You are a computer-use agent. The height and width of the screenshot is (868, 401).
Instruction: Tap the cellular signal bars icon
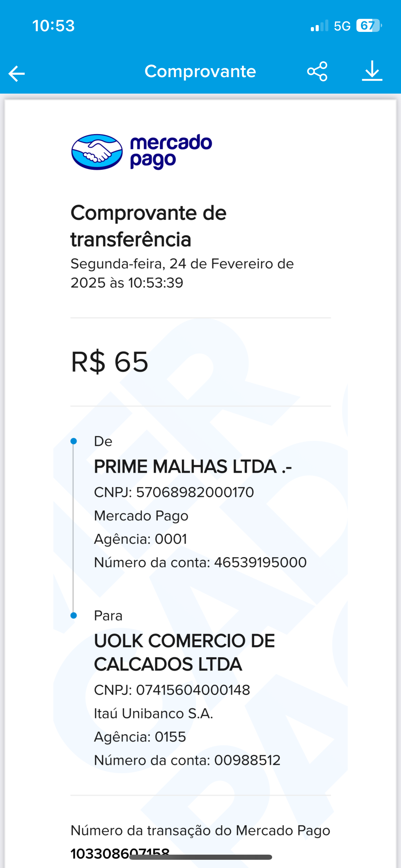coord(319,26)
